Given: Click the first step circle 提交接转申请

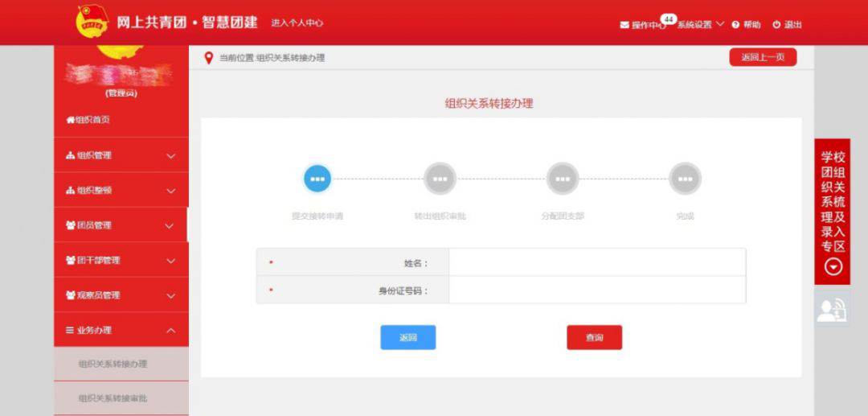Looking at the screenshot, I should (x=317, y=179).
